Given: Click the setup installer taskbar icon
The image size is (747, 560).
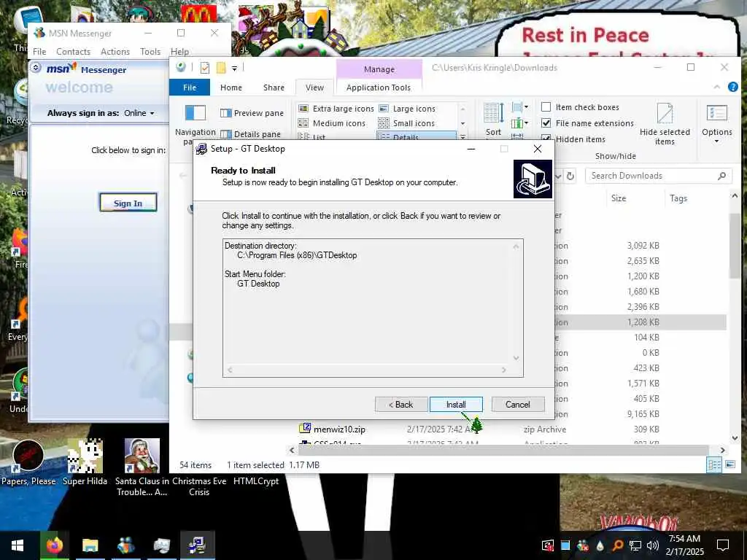Looking at the screenshot, I should coord(197,545).
